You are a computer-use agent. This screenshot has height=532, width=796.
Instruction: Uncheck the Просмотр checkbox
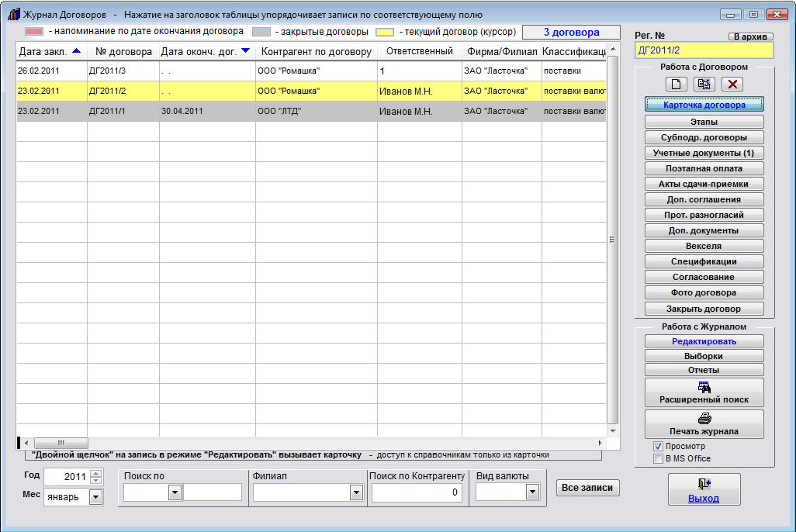click(658, 447)
